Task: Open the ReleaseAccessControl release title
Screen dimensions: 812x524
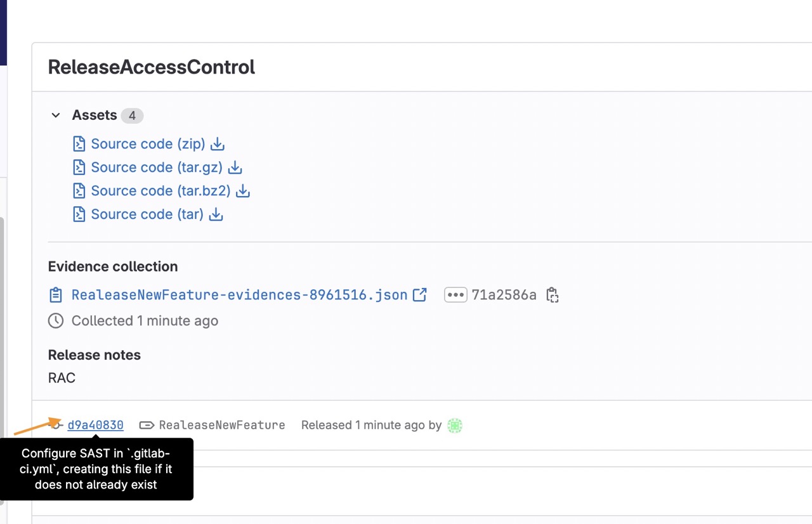Action: pos(152,67)
